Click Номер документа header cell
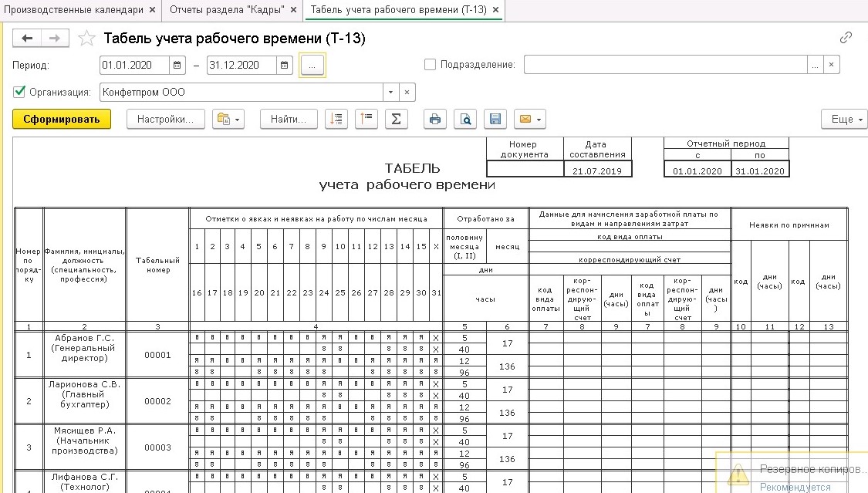This screenshot has height=493, width=868. click(524, 150)
